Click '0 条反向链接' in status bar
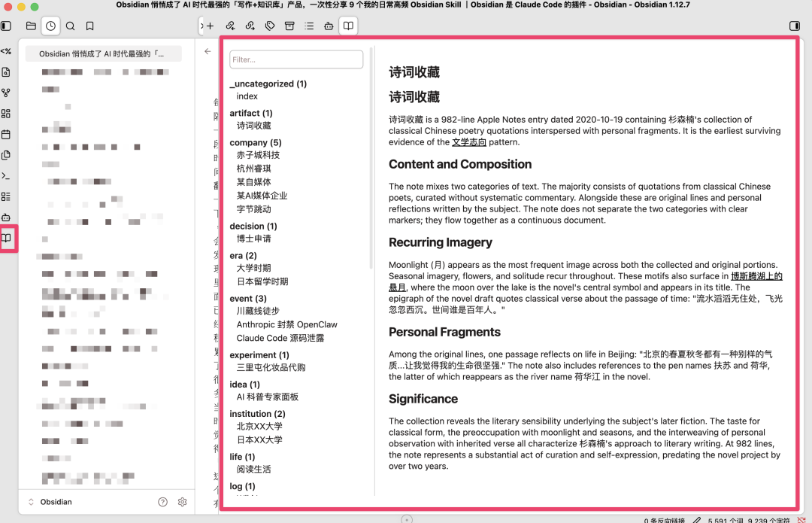 [x=665, y=520]
